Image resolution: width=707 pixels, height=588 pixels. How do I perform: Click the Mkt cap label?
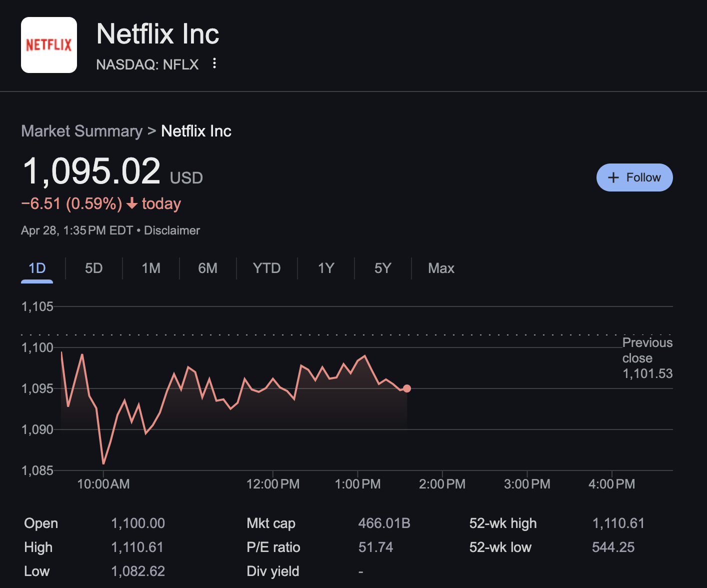pyautogui.click(x=271, y=523)
